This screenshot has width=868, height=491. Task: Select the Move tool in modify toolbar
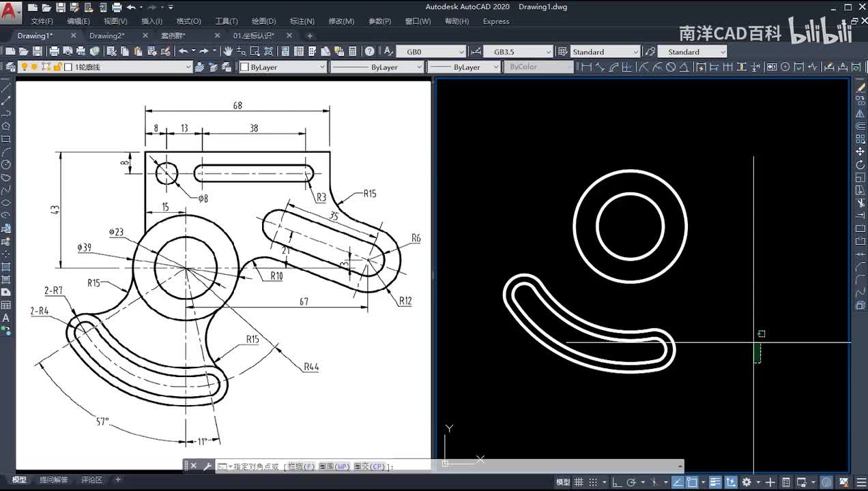click(x=860, y=151)
